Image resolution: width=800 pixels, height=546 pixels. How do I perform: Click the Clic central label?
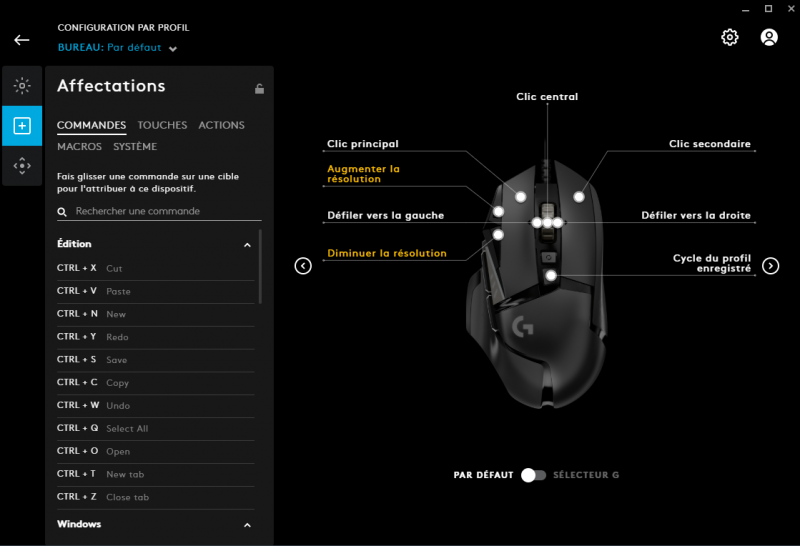547,96
